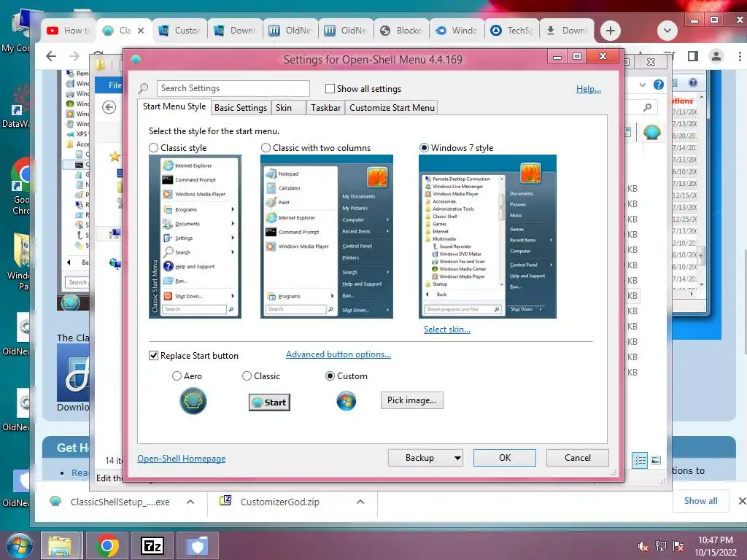Open File menu in Explorer window
This screenshot has height=560, width=747.
click(109, 85)
